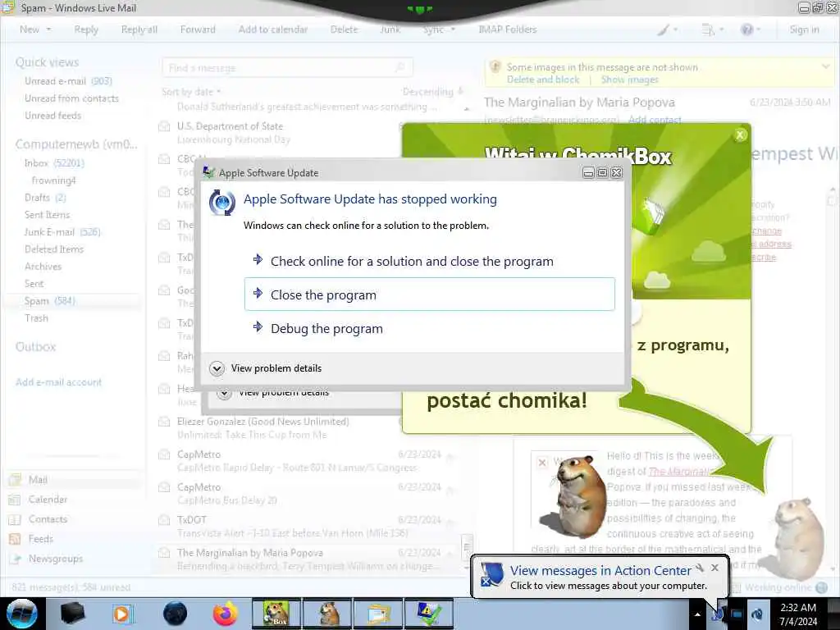Open Unread from contacts quick view
Image resolution: width=840 pixels, height=630 pixels.
[72, 98]
